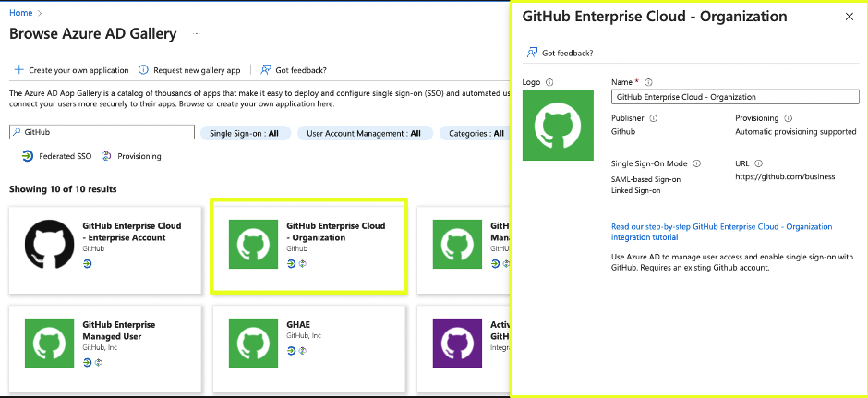
Task: Click the provisioning icon on GHAE card
Action: (302, 350)
